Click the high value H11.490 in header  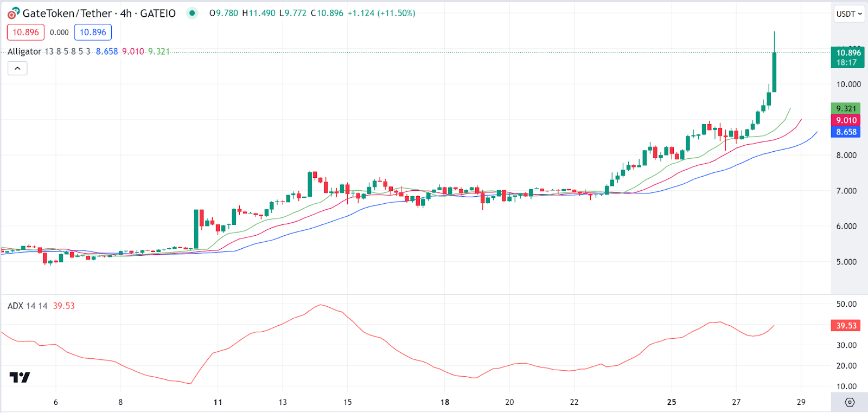click(259, 13)
